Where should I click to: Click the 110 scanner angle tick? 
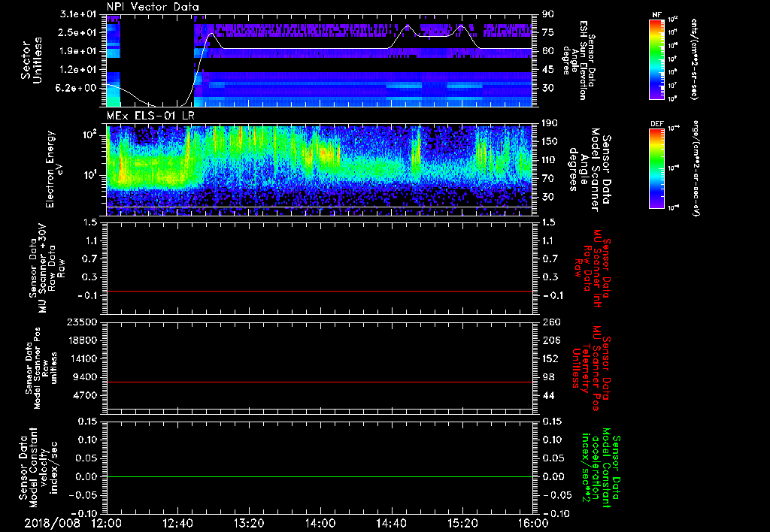click(x=550, y=160)
